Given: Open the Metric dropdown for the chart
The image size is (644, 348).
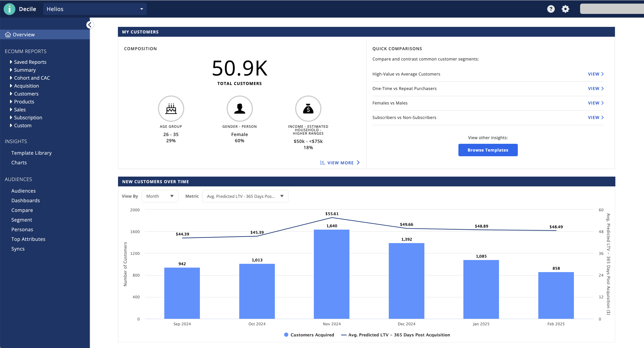Looking at the screenshot, I should [245, 196].
